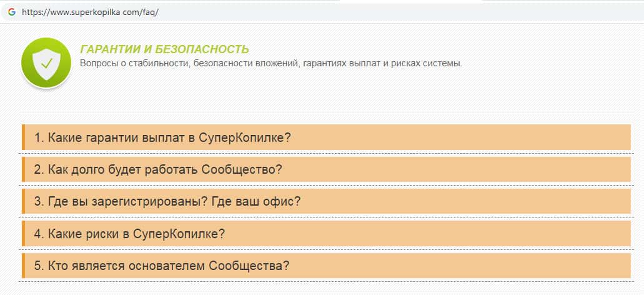Click the Google icon in the address bar
644x295 pixels.
[11, 12]
